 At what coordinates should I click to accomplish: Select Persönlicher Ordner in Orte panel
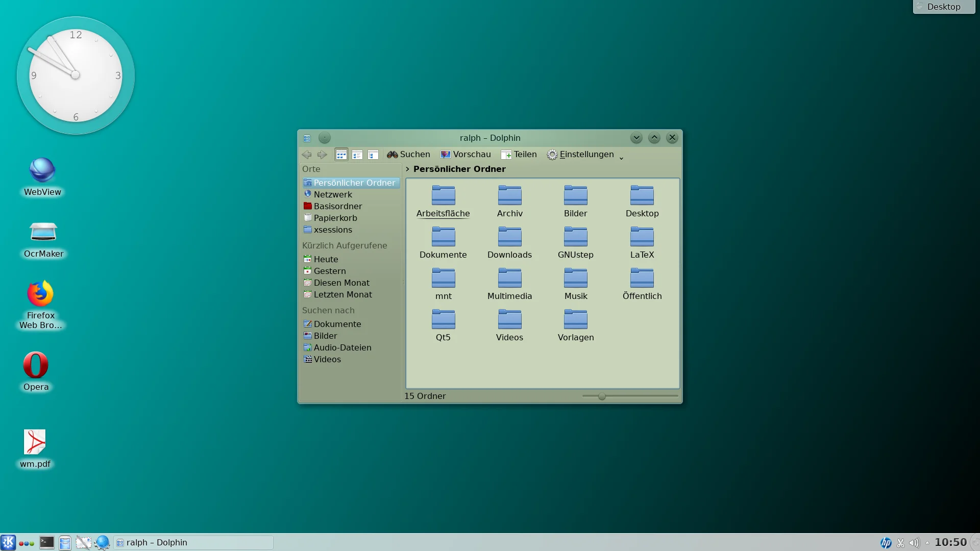350,183
